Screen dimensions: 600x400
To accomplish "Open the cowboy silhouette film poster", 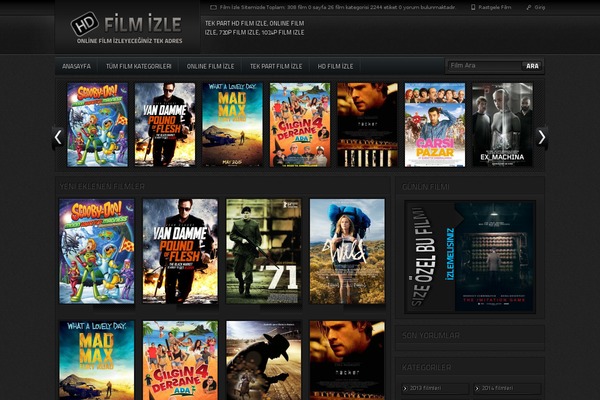I will (264, 360).
